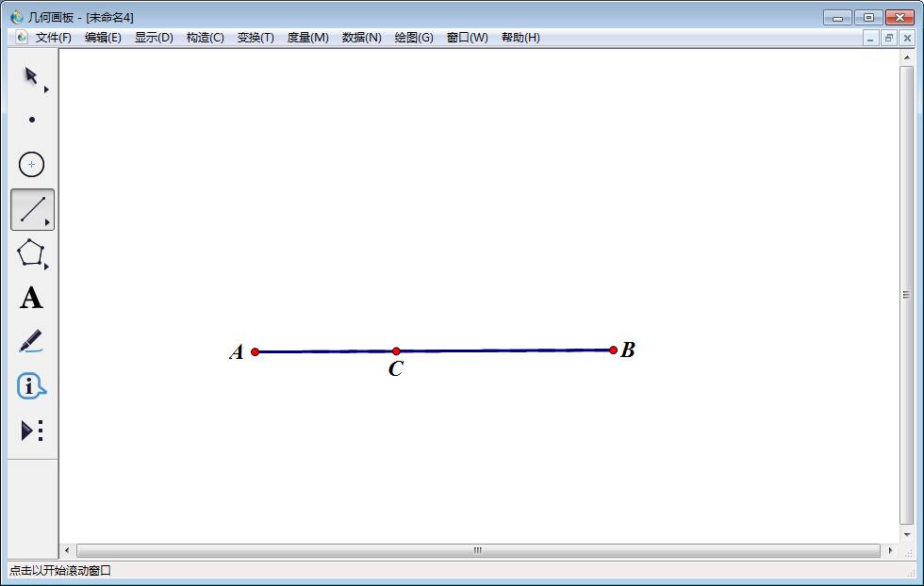
Task: Open the 构造 Construct menu
Action: [205, 38]
